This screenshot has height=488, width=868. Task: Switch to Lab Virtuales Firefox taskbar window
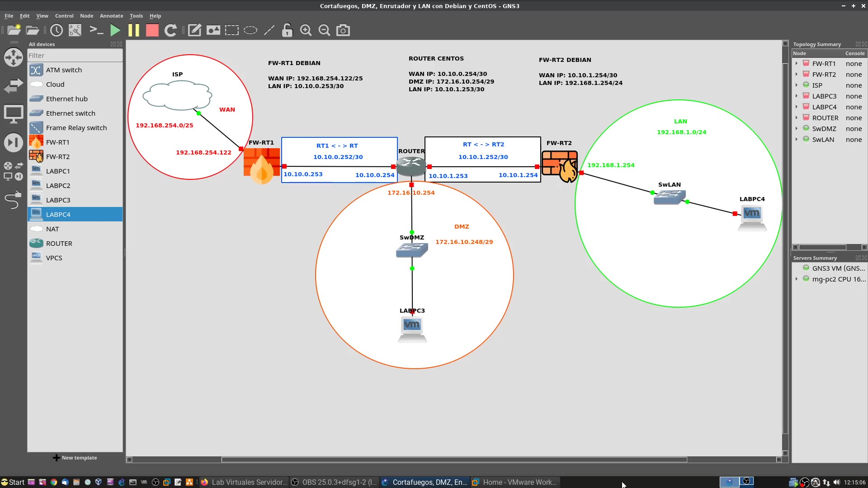tap(244, 482)
